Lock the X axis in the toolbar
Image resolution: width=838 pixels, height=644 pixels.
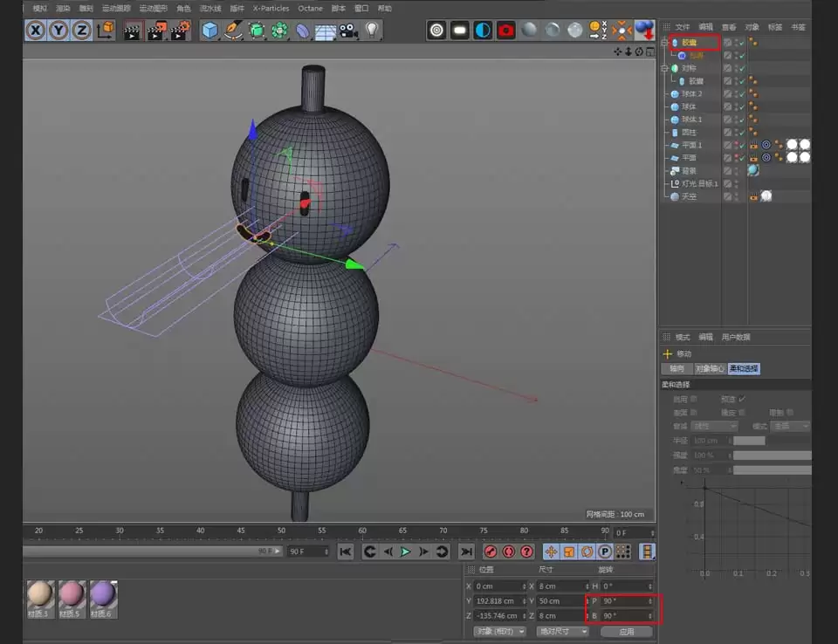point(33,31)
